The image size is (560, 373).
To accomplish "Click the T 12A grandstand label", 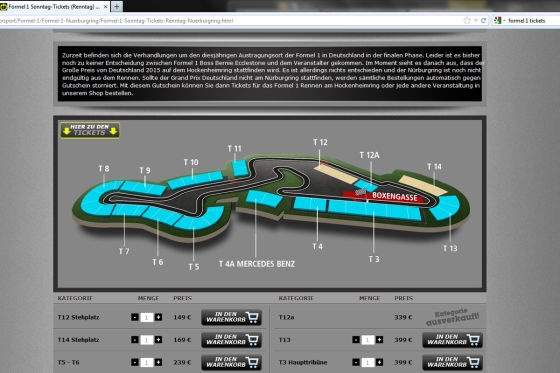I will point(370,155).
